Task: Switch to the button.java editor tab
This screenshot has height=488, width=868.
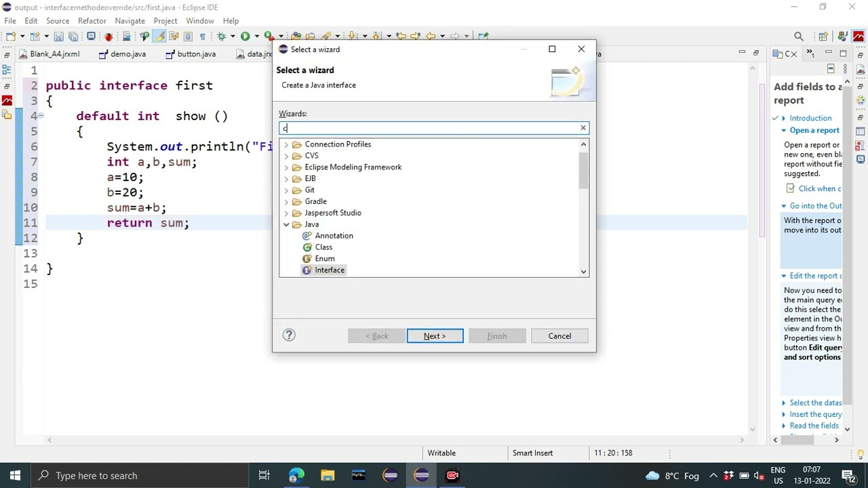Action: (191, 54)
